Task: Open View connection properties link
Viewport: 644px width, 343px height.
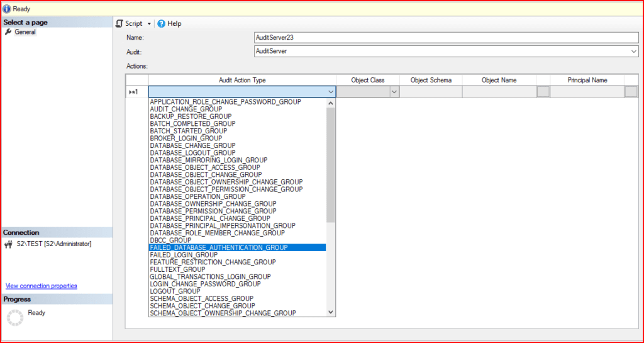Action: tap(41, 286)
